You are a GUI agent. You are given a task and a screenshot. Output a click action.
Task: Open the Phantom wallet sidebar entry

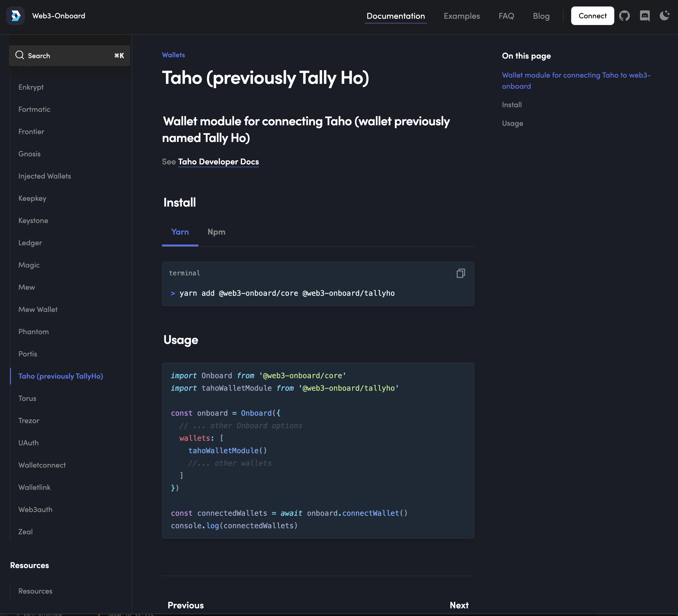tap(34, 332)
